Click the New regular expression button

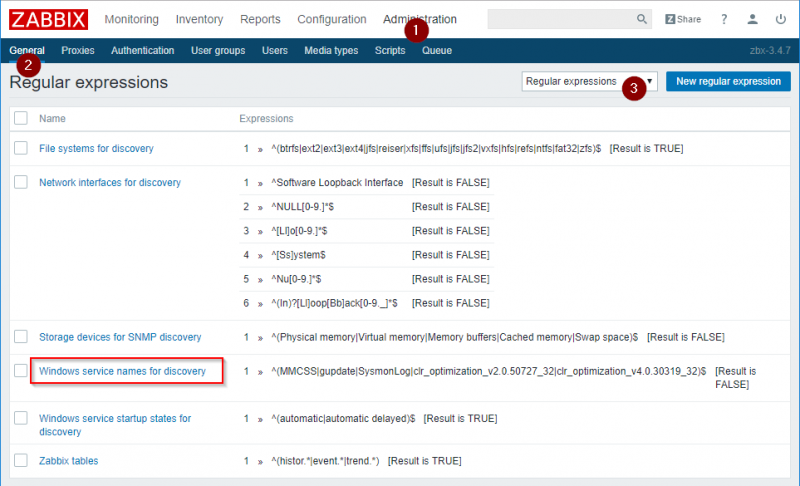coord(728,82)
